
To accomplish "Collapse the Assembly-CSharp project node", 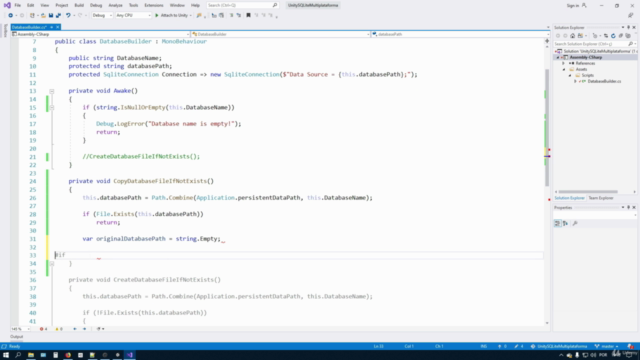I will (558, 58).
